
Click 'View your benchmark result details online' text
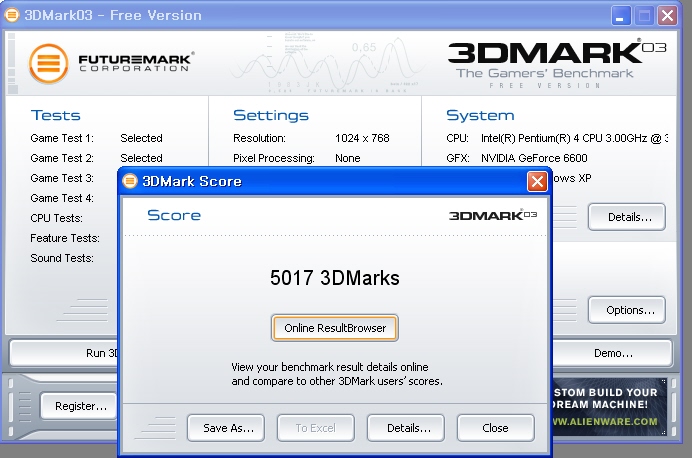click(x=330, y=367)
